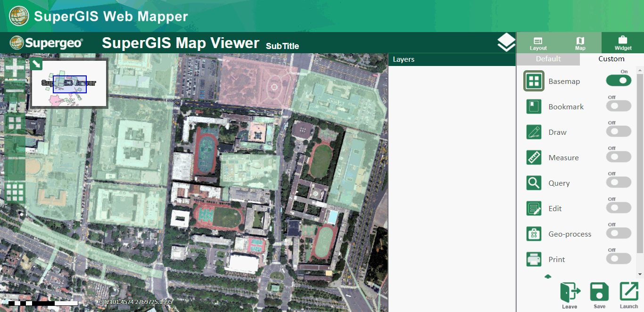Viewport: 644px width, 312px height.
Task: Click the overview map thumbnail
Action: pos(69,83)
